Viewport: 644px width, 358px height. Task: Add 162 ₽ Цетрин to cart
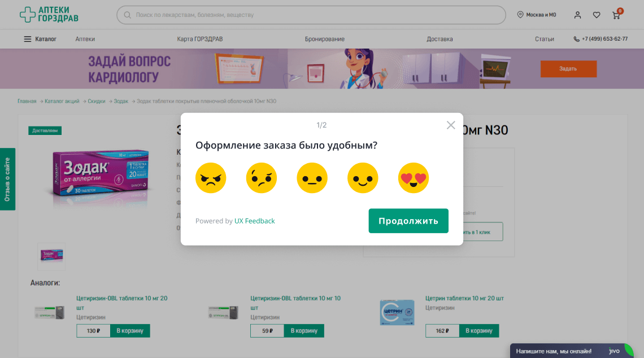pyautogui.click(x=479, y=330)
